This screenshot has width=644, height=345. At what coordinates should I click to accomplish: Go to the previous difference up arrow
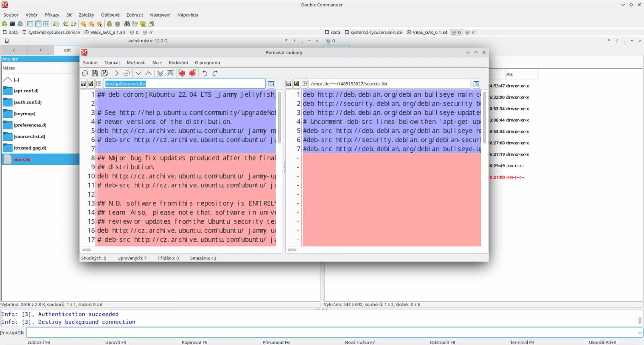pyautogui.click(x=149, y=73)
